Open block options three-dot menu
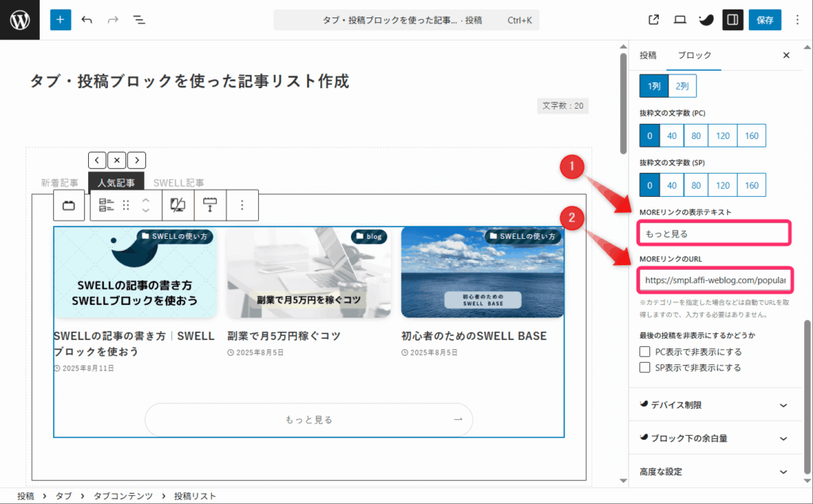The width and height of the screenshot is (813, 504). pos(242,206)
